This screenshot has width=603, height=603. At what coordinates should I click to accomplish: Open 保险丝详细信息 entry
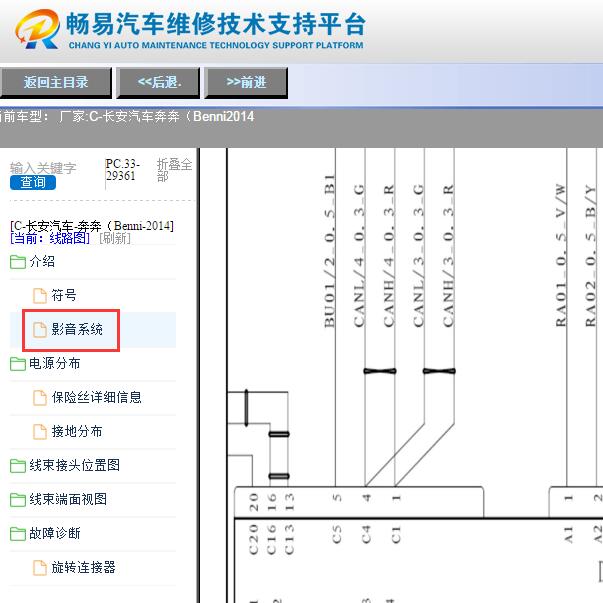click(x=97, y=397)
